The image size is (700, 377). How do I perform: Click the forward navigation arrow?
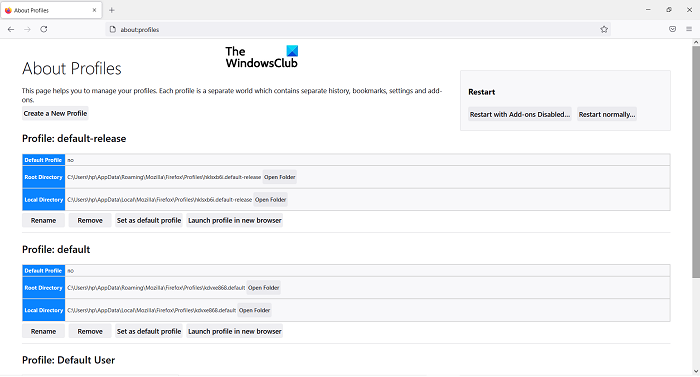27,29
